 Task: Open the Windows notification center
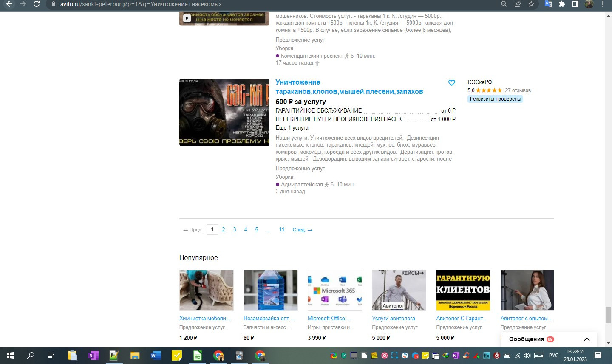[598, 356]
